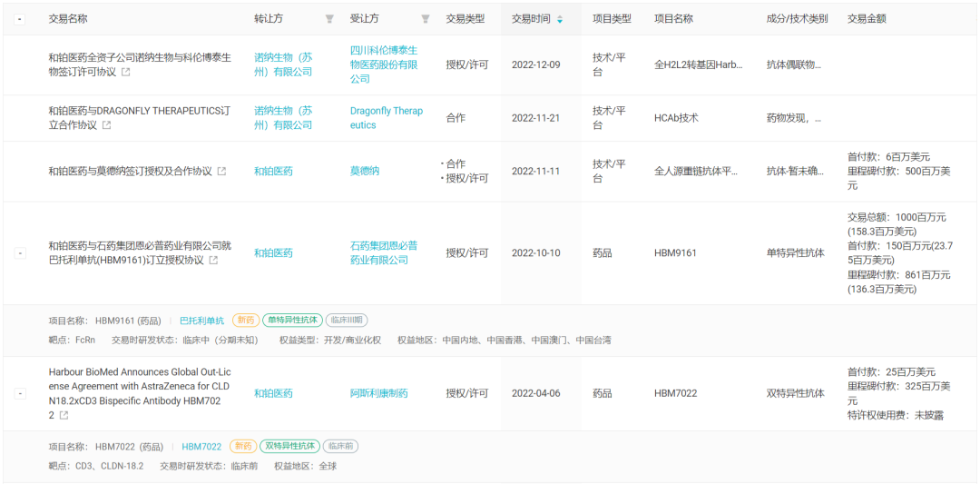Collapse the HBM9161 deal row details
This screenshot has width=980, height=484.
pos(20,253)
